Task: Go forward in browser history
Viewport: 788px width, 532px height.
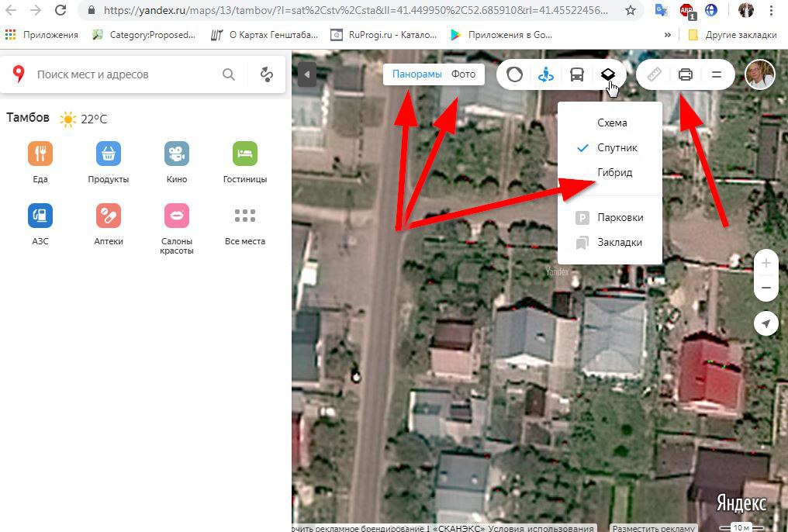Action: pos(35,10)
